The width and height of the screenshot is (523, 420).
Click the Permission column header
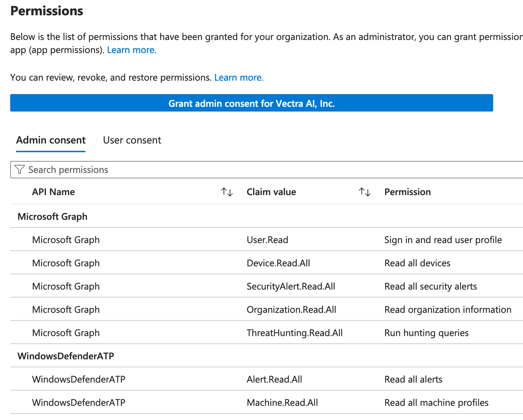point(407,192)
